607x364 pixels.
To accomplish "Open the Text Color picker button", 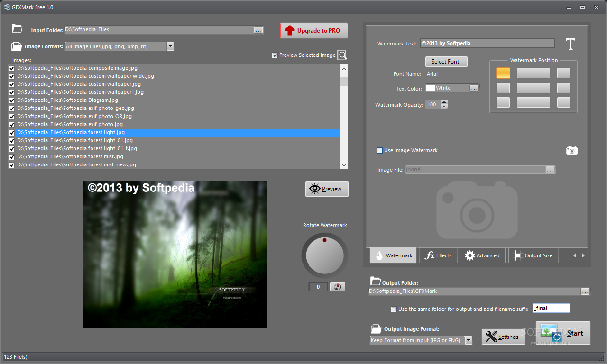I will (474, 88).
